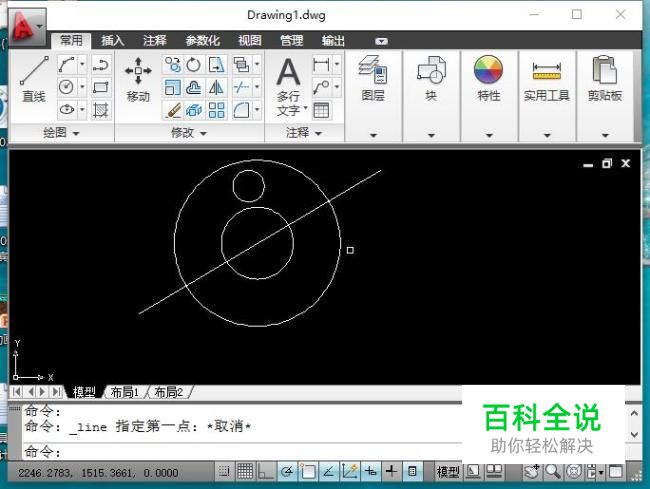Toggle Quick Properties in status bar

coord(412,472)
